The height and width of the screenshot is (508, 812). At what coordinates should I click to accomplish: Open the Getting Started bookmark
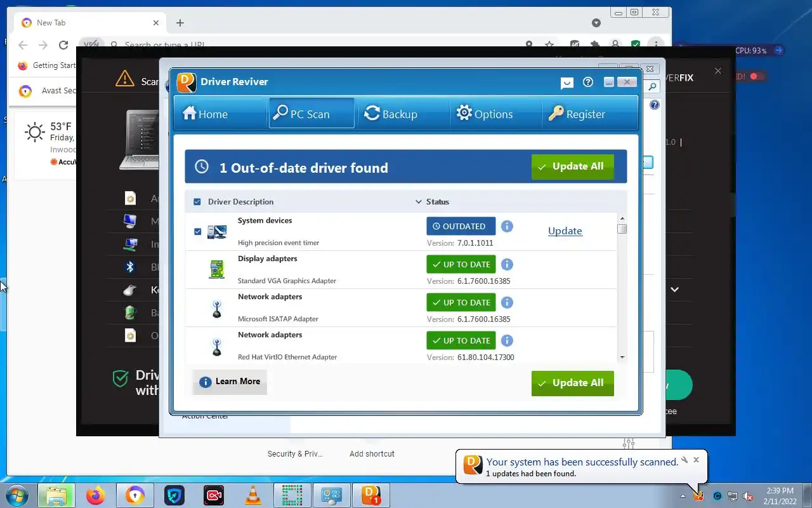point(48,65)
